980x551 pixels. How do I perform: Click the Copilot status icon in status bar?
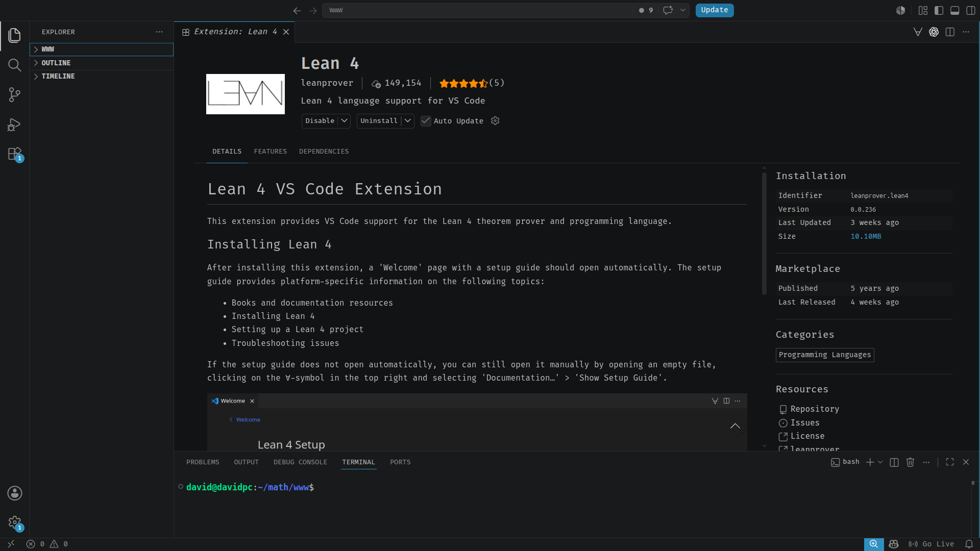[893, 544]
